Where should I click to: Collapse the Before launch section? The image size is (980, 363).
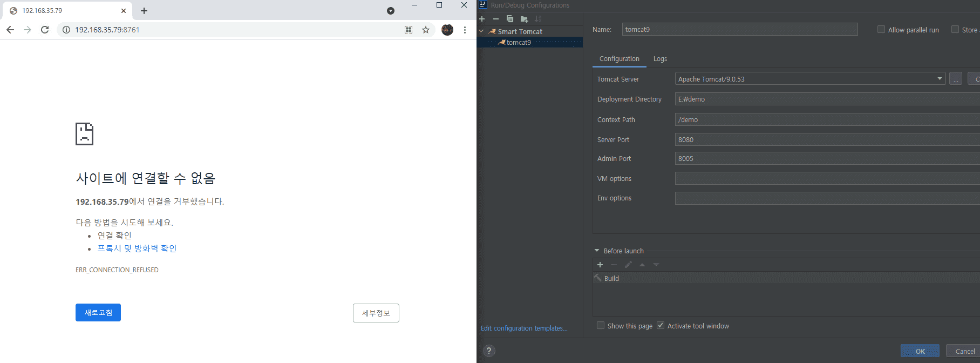(597, 251)
